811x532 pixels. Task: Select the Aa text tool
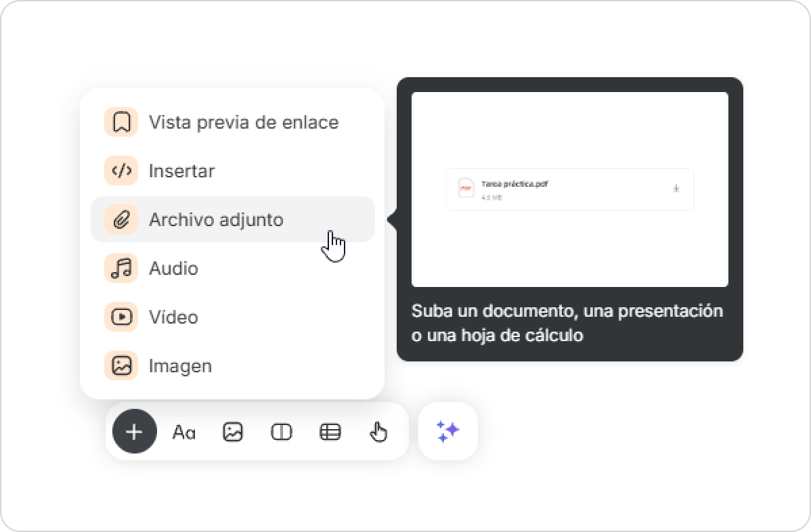[x=183, y=432]
